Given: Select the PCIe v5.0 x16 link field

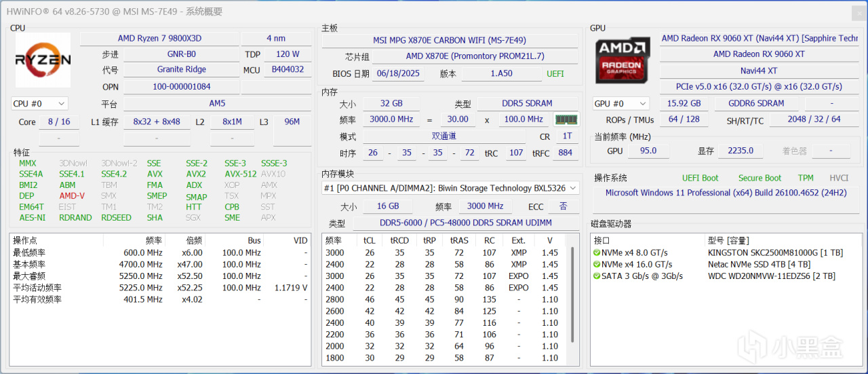Looking at the screenshot, I should tap(759, 87).
